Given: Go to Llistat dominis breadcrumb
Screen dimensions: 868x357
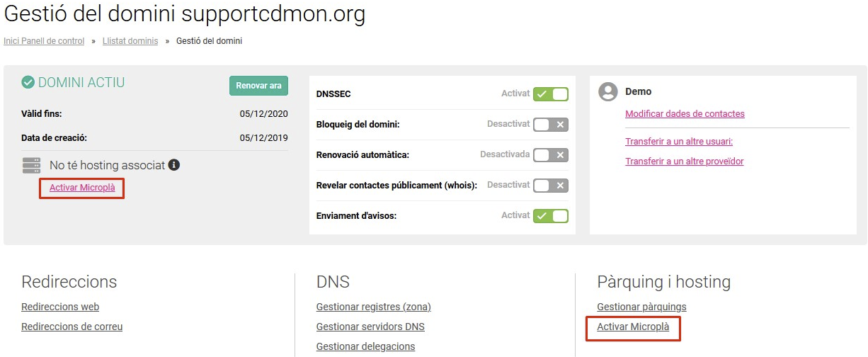Looking at the screenshot, I should 130,41.
